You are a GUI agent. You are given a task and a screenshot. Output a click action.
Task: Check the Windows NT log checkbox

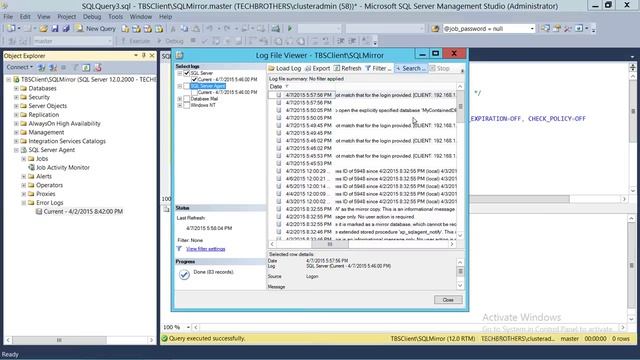[x=187, y=105]
